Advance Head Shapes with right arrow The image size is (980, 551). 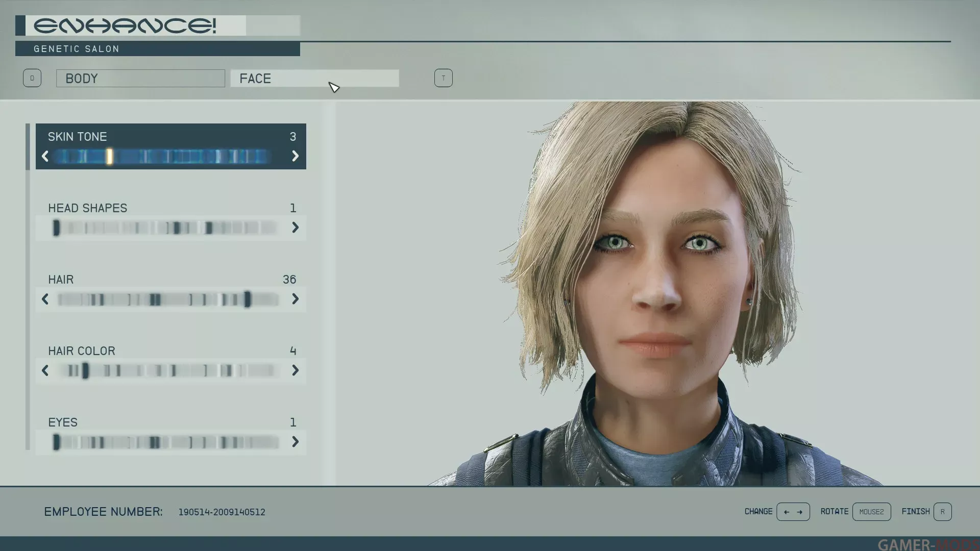coord(295,228)
